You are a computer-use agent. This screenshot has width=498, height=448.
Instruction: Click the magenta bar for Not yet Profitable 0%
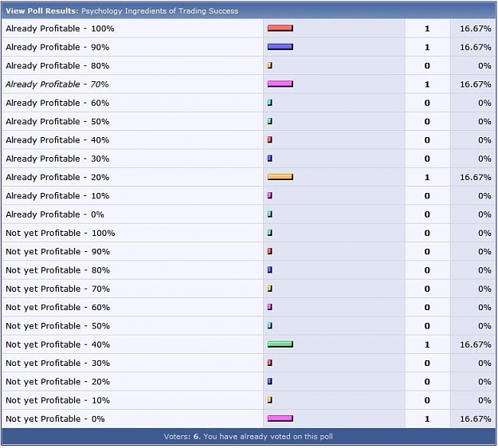[x=280, y=419]
